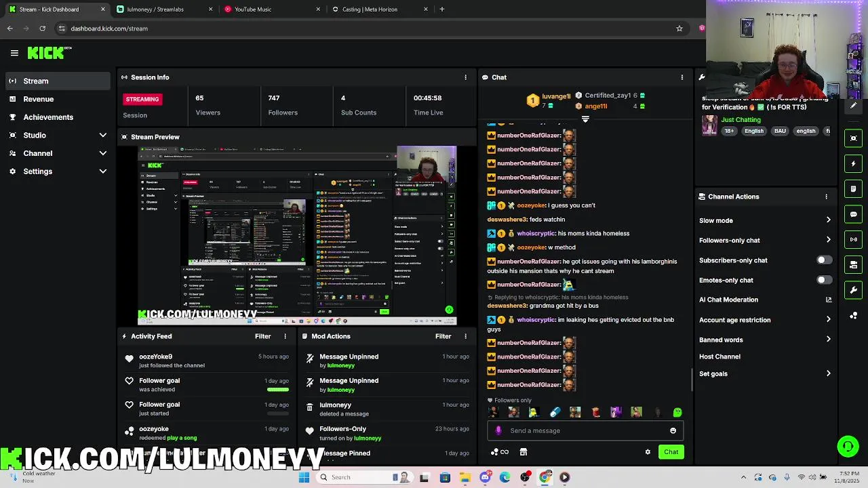Open Channel Actions three-dot menu

point(826,197)
